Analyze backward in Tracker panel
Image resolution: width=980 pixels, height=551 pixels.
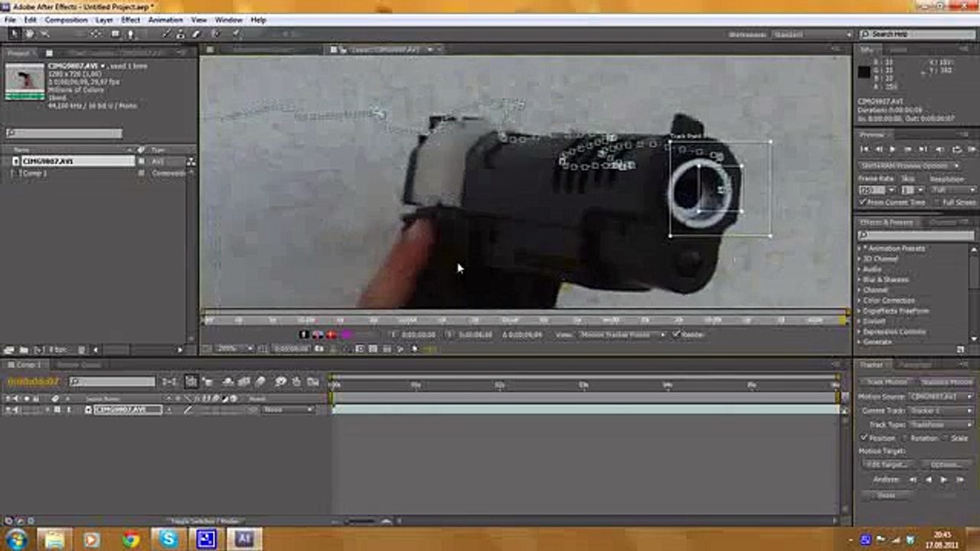[929, 479]
